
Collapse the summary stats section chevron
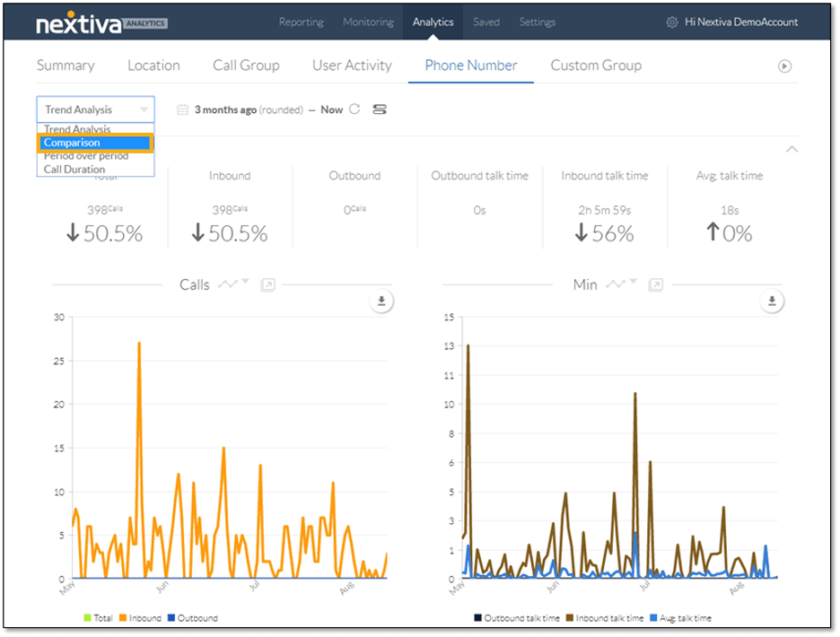coord(792,149)
